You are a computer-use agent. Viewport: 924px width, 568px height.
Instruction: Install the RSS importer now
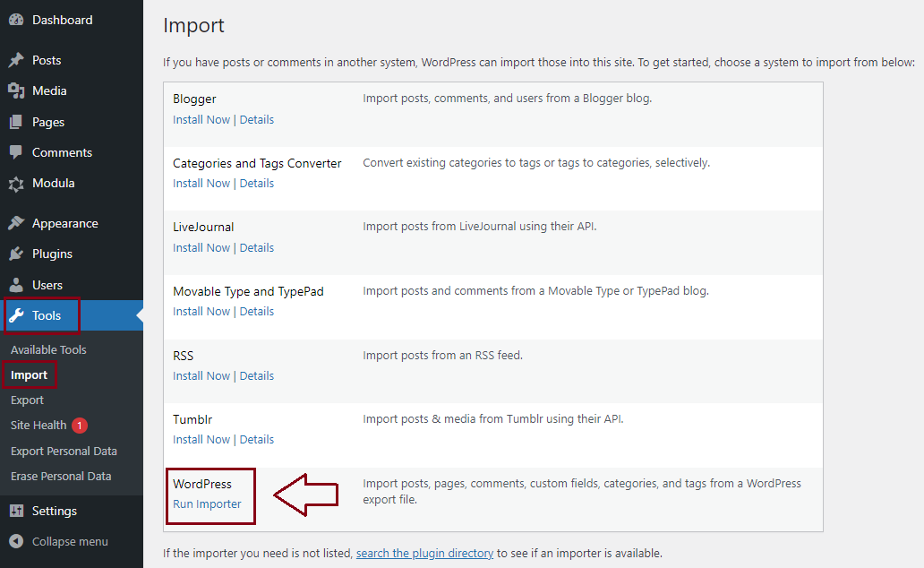[201, 375]
